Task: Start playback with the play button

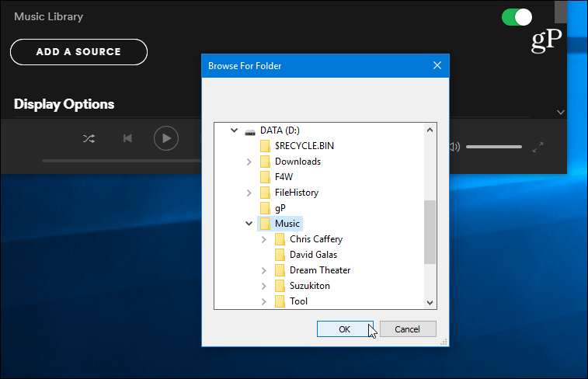Action: click(166, 138)
